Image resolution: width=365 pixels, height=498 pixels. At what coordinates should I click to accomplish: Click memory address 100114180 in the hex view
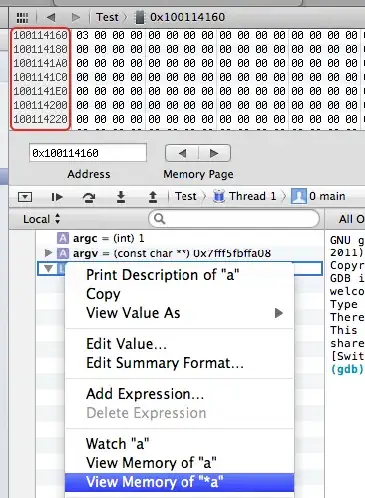tap(40, 49)
